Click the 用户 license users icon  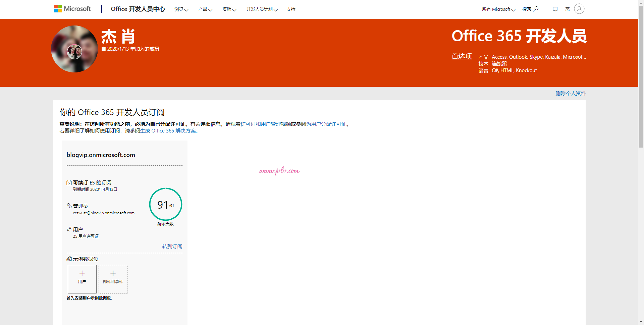pyautogui.click(x=69, y=229)
